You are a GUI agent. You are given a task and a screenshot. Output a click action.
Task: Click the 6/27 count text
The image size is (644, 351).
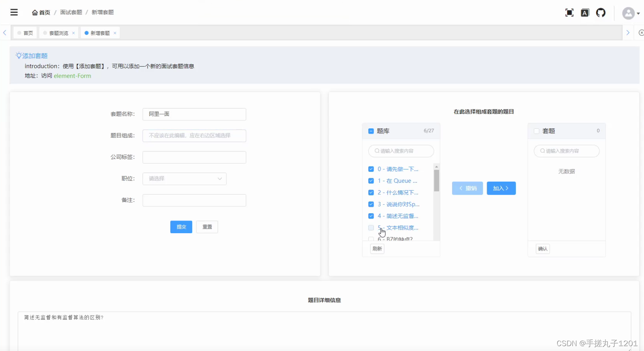point(429,131)
